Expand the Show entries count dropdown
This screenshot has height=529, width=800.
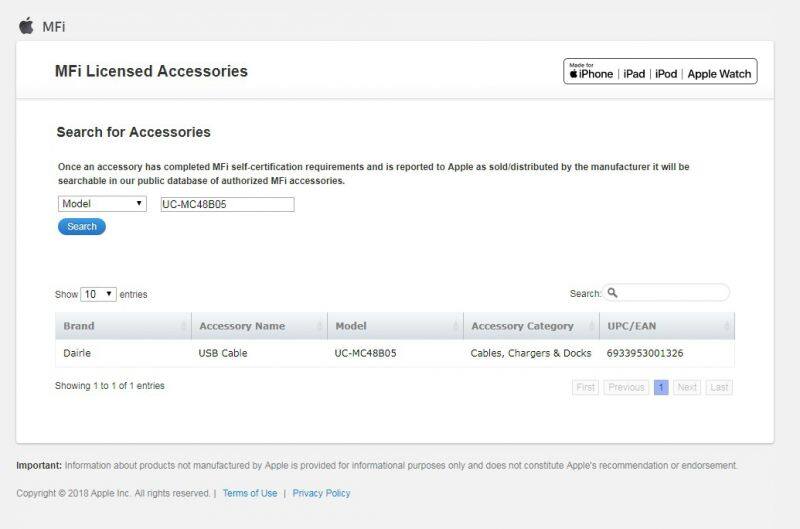click(x=98, y=294)
